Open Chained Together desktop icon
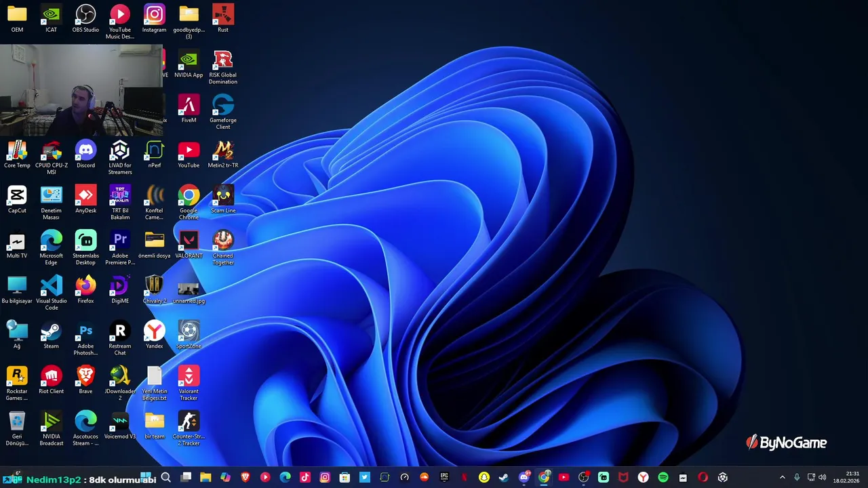This screenshot has width=868, height=488. pos(223,248)
